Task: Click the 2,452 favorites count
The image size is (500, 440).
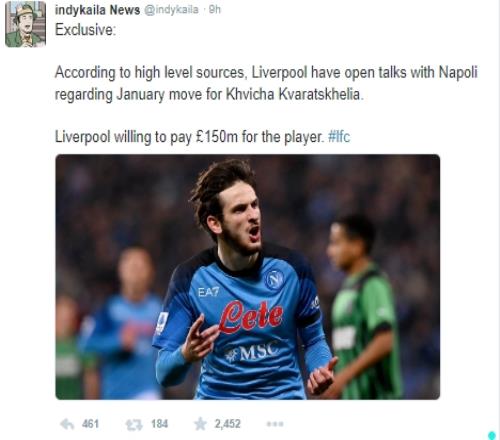Action: tap(227, 424)
